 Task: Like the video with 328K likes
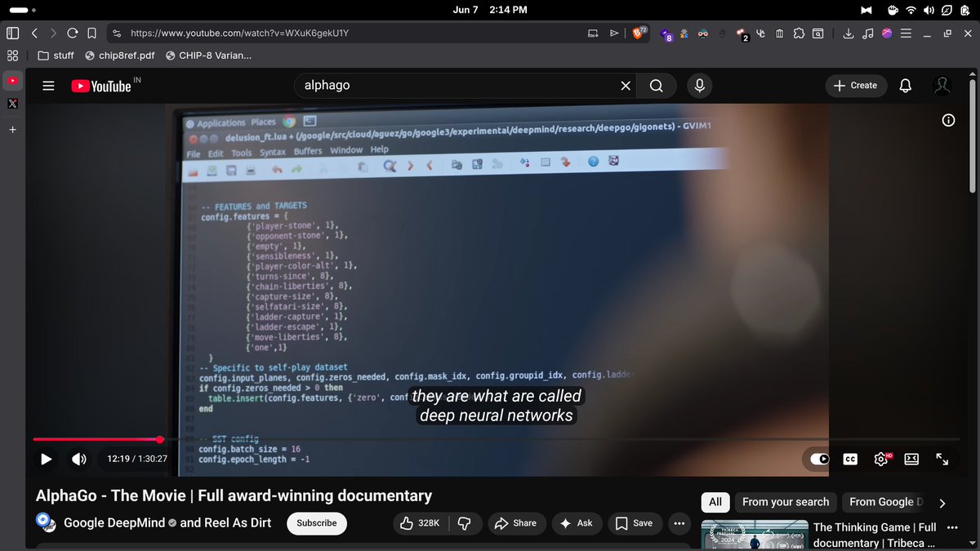click(x=421, y=523)
